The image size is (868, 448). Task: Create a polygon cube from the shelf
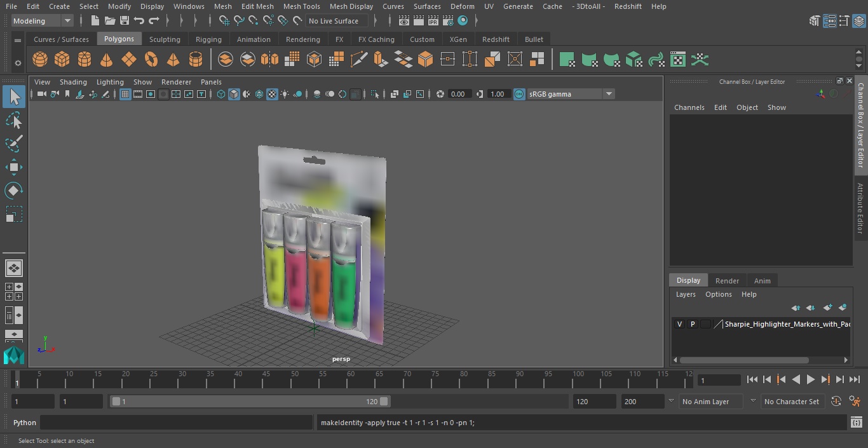62,60
